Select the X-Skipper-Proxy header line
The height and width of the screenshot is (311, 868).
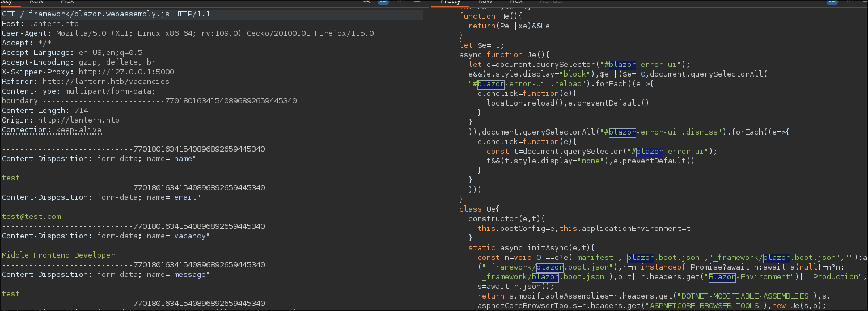click(x=88, y=72)
